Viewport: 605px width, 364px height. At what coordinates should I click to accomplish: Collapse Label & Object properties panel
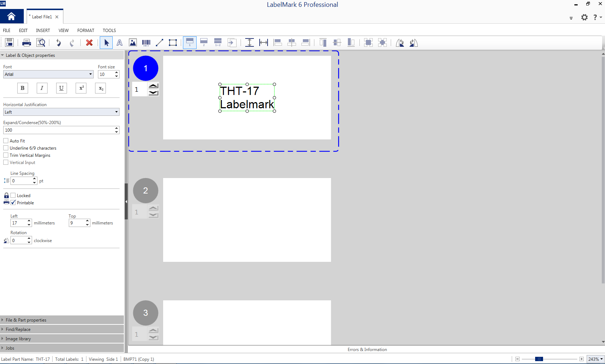(x=62, y=55)
